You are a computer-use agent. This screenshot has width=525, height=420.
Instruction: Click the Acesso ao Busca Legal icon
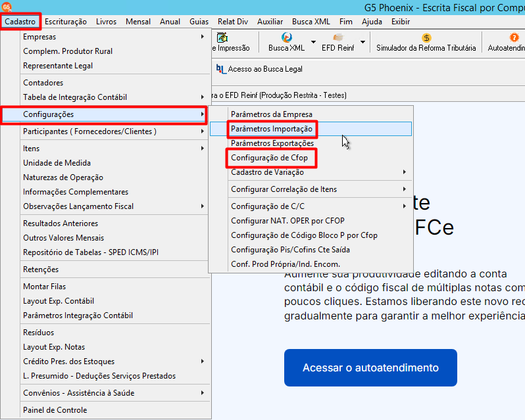click(x=221, y=69)
